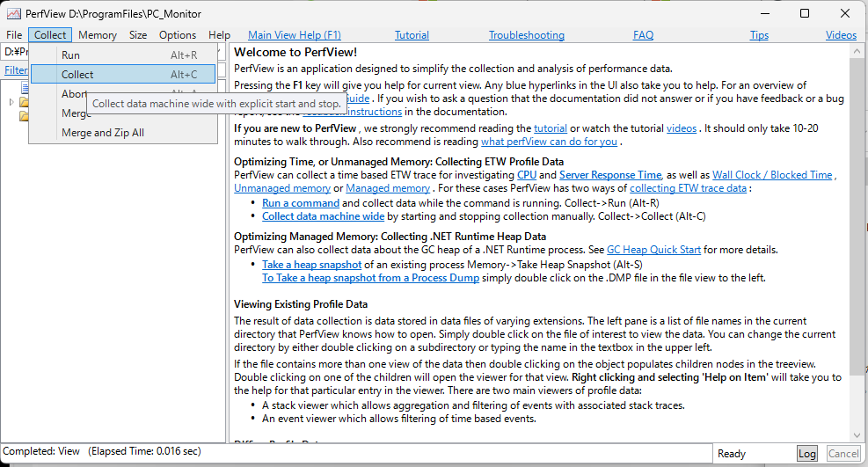Open Wall Clock / Blocked Time link
Screen dimensions: 868x467
[x=772, y=175]
